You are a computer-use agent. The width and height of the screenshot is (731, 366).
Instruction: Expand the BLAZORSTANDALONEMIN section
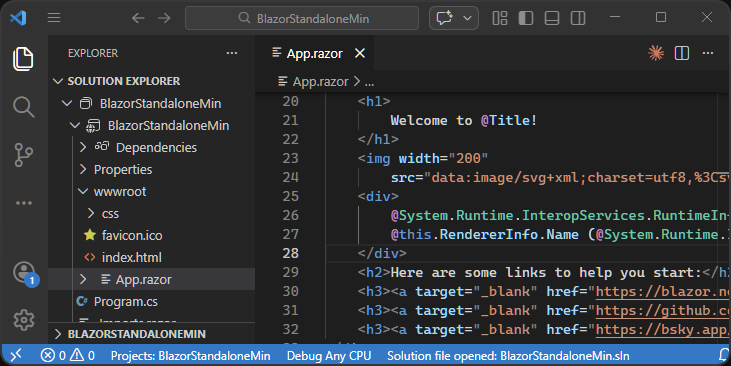(x=58, y=334)
